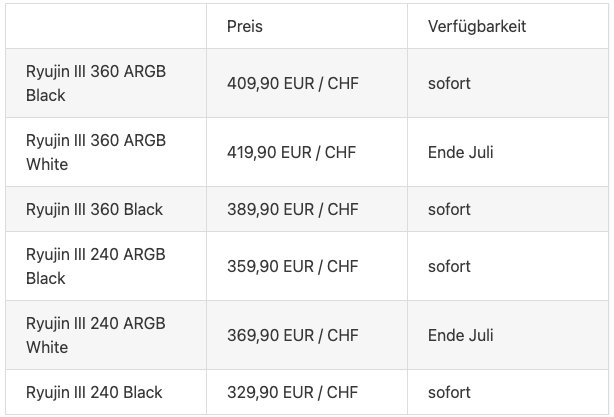
Task: Click sofort for Ryujin III 360 ARGB Black
Action: click(x=449, y=83)
